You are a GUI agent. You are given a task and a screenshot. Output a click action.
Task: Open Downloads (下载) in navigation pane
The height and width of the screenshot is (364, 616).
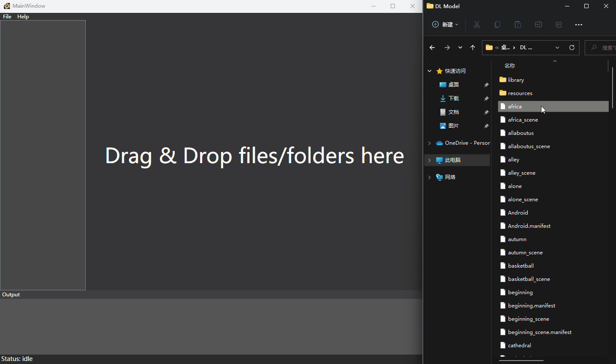[454, 98]
